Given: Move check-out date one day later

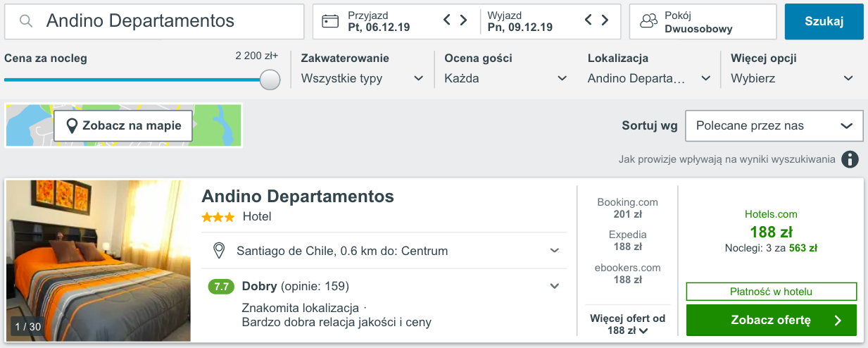Looking at the screenshot, I should [x=605, y=20].
